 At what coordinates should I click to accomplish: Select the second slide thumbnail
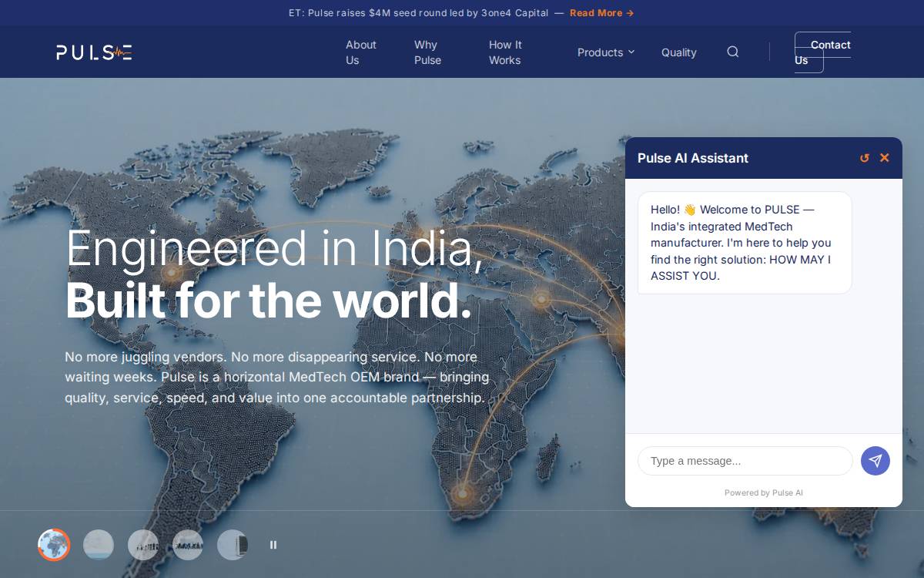pos(99,545)
